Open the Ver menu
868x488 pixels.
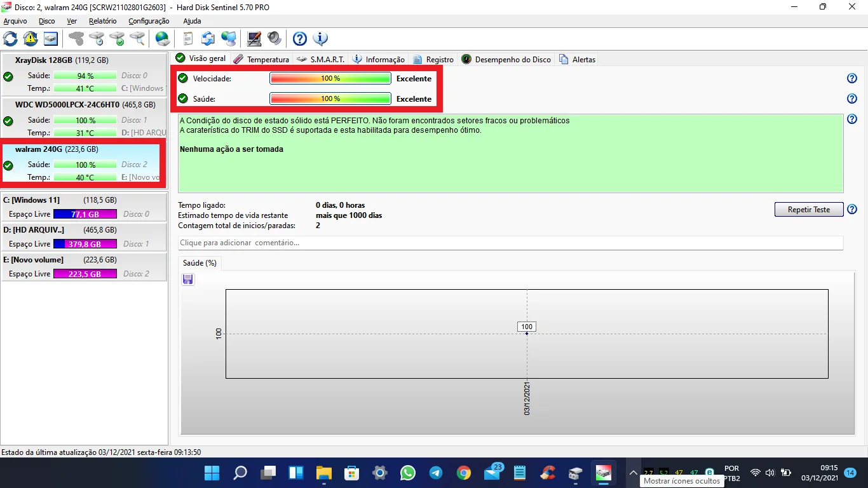pos(72,21)
